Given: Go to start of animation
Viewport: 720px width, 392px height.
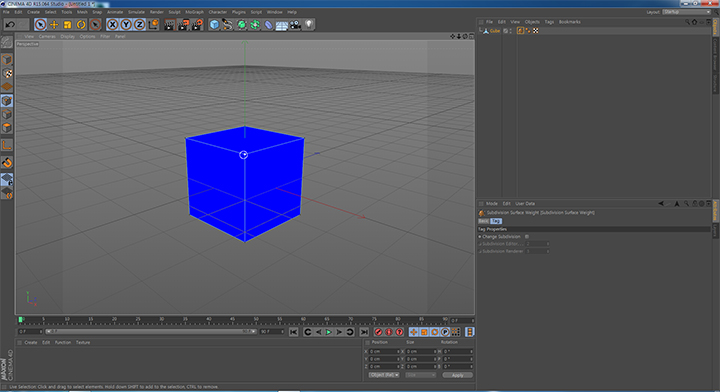Looking at the screenshot, I should (293, 332).
